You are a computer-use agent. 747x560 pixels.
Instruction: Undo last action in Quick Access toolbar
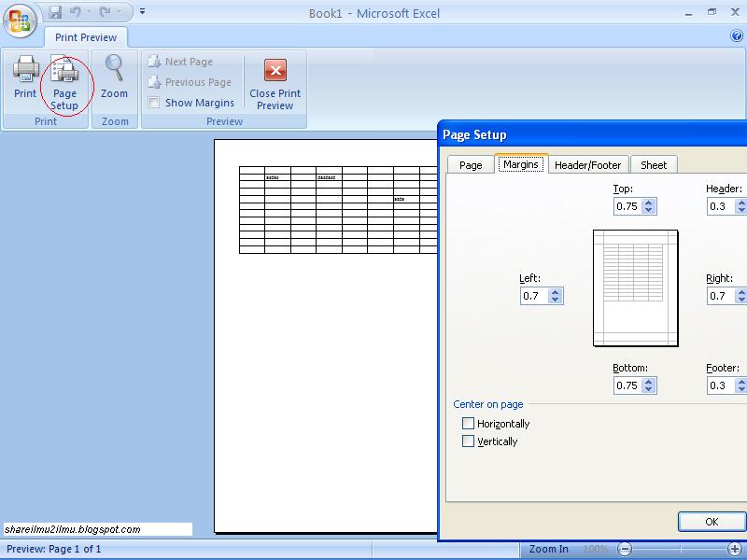(x=75, y=12)
